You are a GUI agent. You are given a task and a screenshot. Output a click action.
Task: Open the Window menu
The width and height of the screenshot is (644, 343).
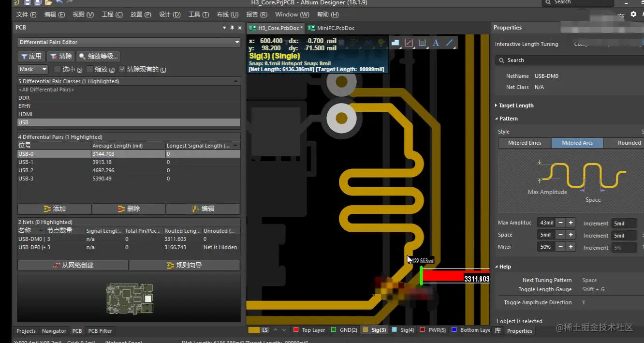(292, 15)
